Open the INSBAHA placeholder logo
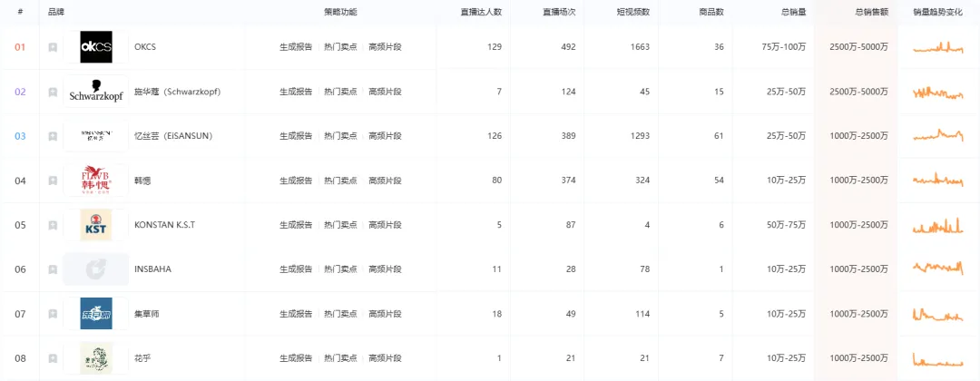Viewport: 980px width, 381px height. tap(96, 269)
